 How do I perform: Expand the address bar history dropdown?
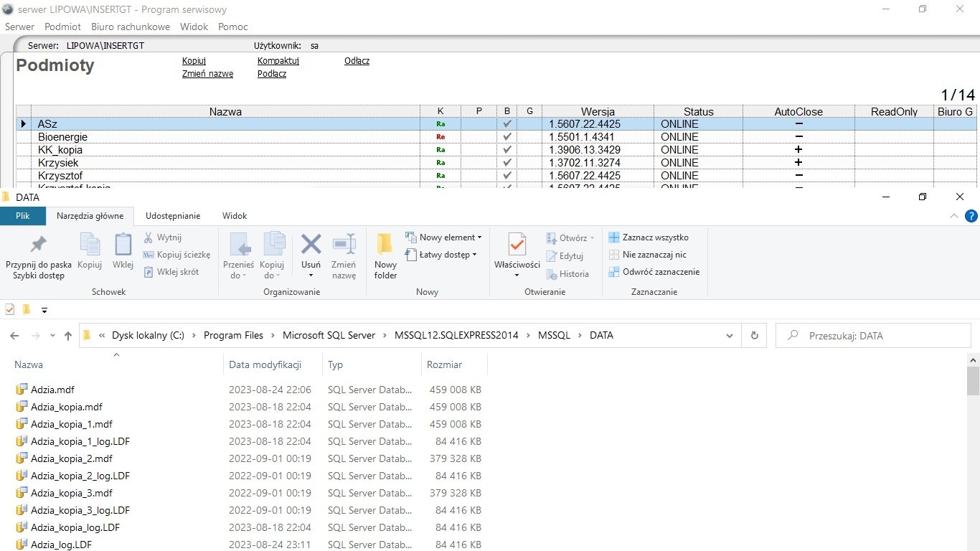point(730,335)
